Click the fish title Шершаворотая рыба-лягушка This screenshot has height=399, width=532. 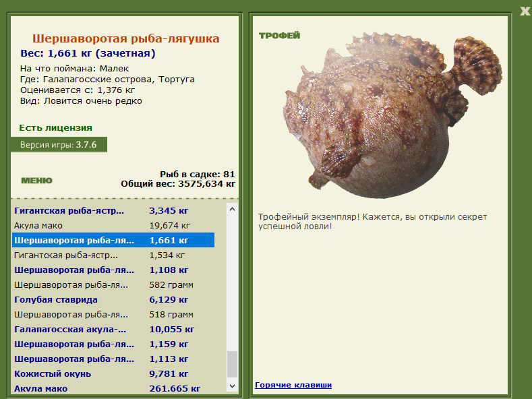click(x=126, y=38)
